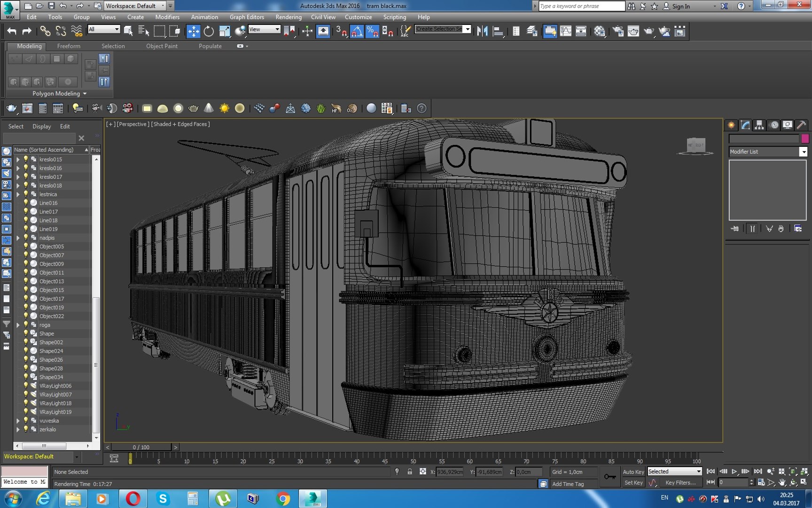Expand the zerkalo tree node

(18, 429)
